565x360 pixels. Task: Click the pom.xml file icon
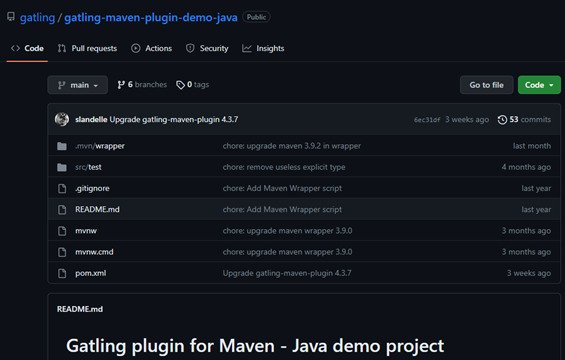point(62,273)
